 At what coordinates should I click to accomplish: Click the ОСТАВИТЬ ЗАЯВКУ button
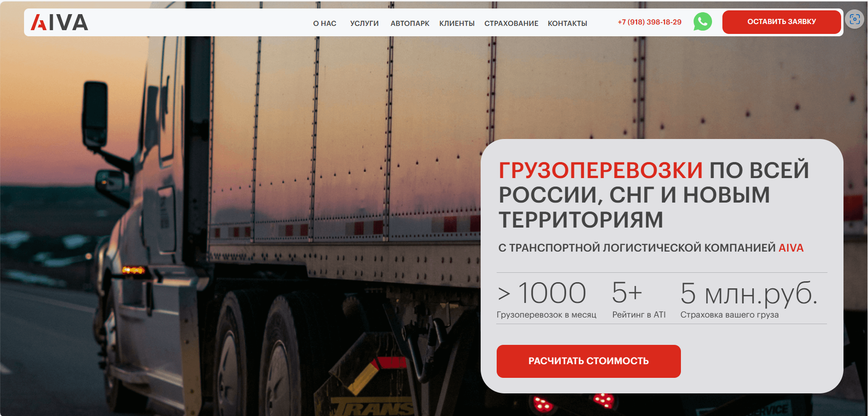pos(781,22)
